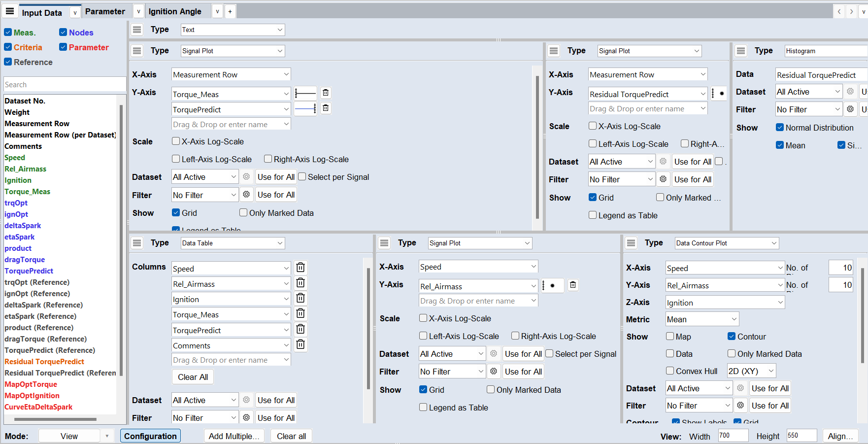This screenshot has height=444, width=868.
Task: Expand the 2D (XY) convex hull dropdown
Action: 751,371
